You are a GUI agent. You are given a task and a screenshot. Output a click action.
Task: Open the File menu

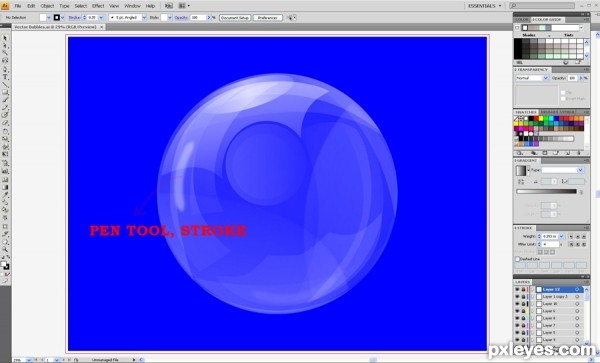pyautogui.click(x=18, y=6)
